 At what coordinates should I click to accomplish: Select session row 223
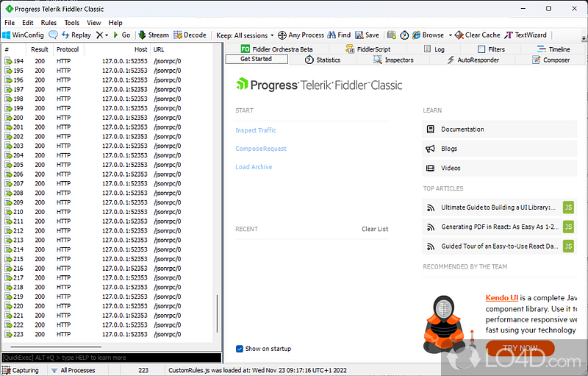[x=107, y=334]
